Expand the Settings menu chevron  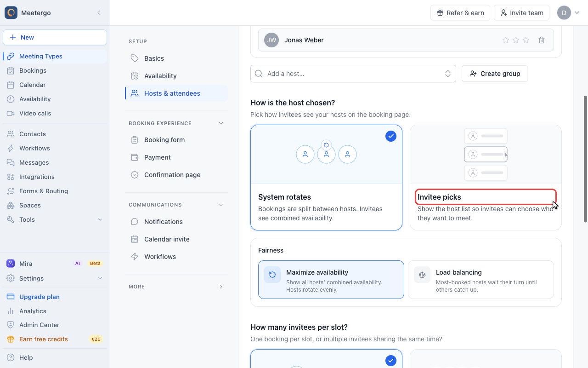point(100,278)
